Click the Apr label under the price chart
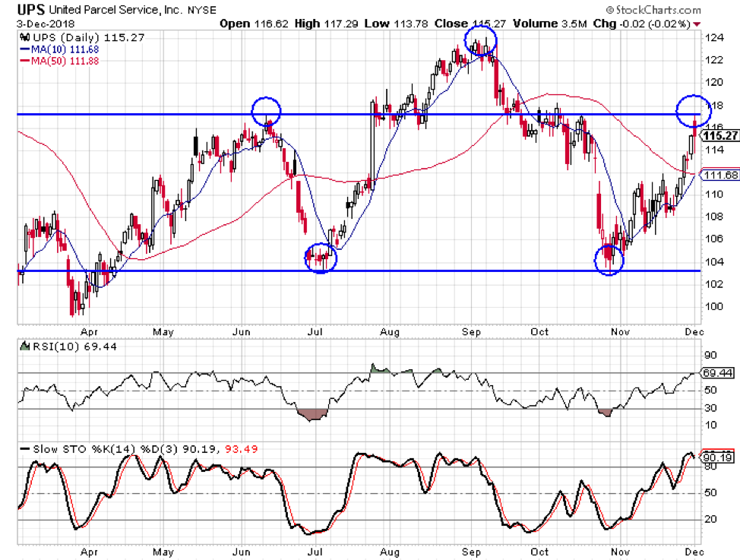Screen dimensions: 740x560 pyautogui.click(x=89, y=332)
